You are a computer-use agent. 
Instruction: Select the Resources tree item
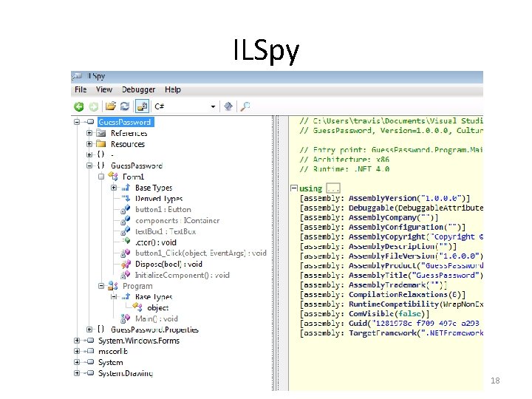tap(128, 144)
